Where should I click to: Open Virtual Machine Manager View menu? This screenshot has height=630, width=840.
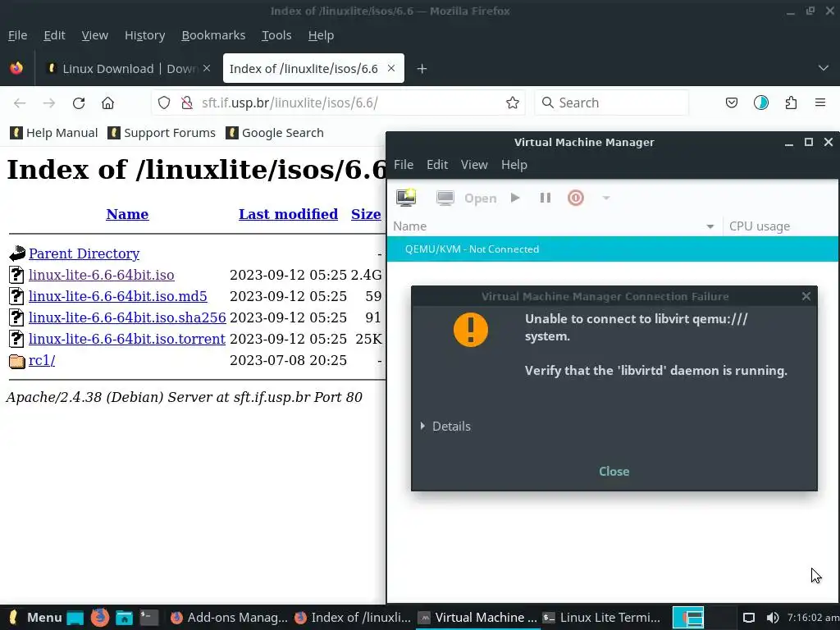point(474,164)
